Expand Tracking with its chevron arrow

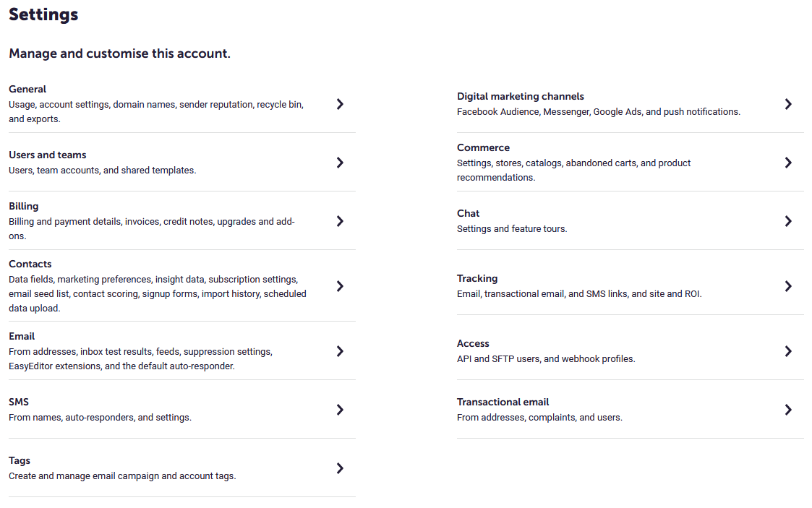(x=787, y=286)
